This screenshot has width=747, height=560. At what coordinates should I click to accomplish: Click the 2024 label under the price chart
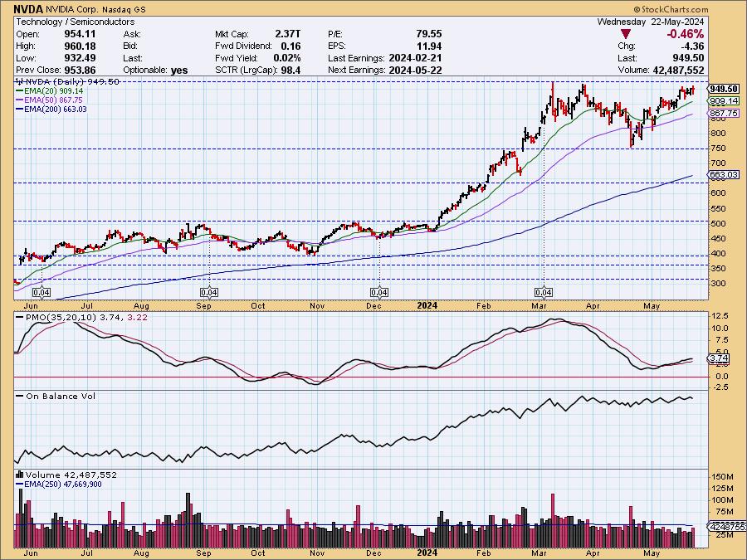(427, 305)
